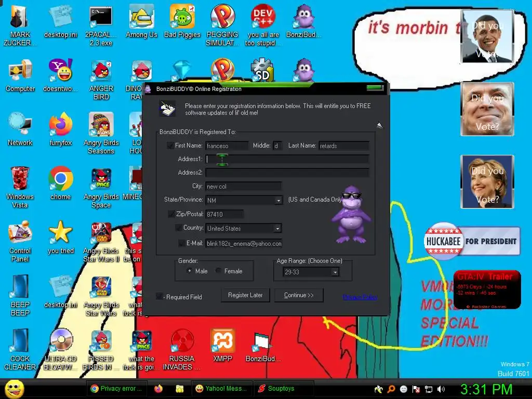
Task: Open the Action Center flag tray icon
Action: click(x=416, y=389)
